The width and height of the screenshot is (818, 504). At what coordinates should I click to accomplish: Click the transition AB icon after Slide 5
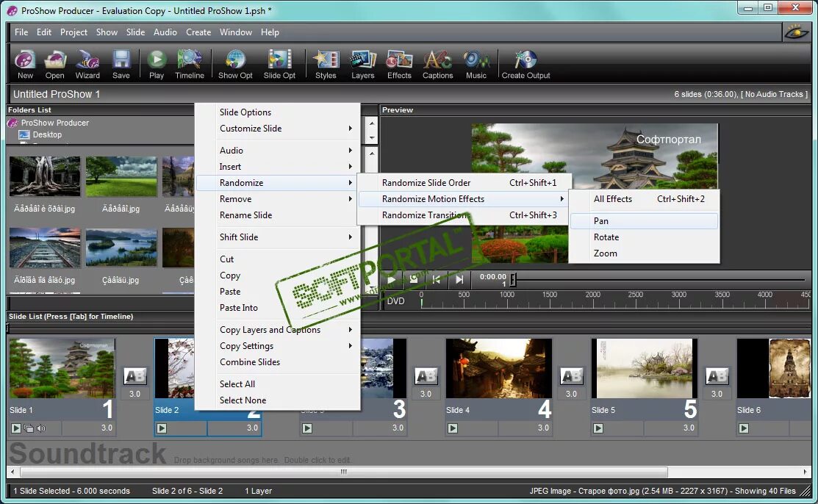pyautogui.click(x=717, y=376)
